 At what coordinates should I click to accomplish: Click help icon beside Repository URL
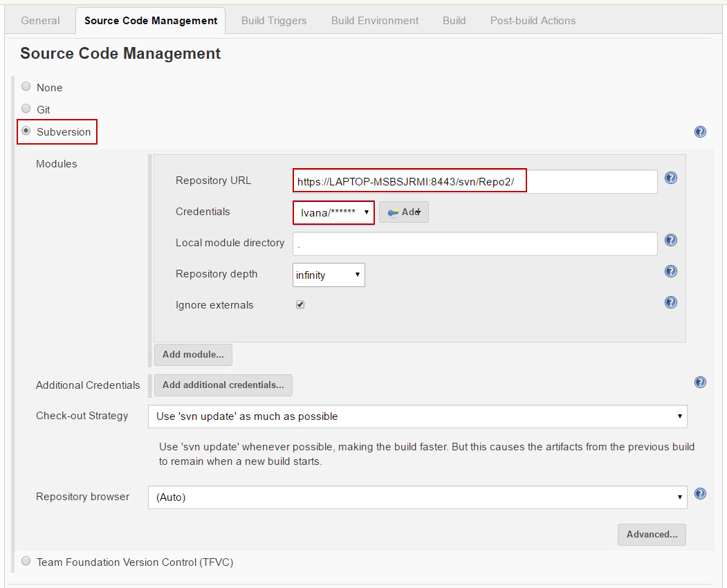(670, 178)
